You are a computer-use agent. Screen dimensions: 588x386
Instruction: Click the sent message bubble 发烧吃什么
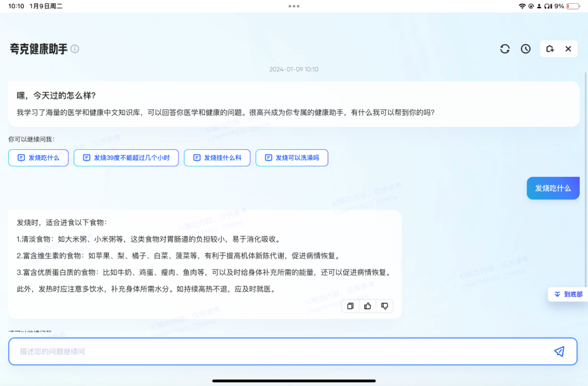pos(553,188)
